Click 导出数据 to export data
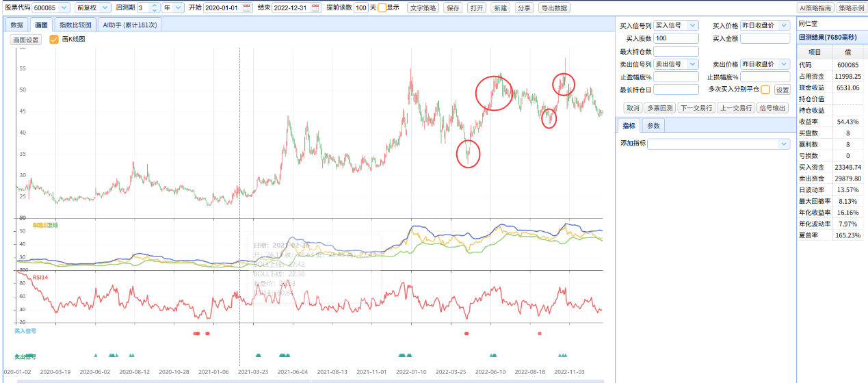The width and height of the screenshot is (868, 383). (x=553, y=8)
